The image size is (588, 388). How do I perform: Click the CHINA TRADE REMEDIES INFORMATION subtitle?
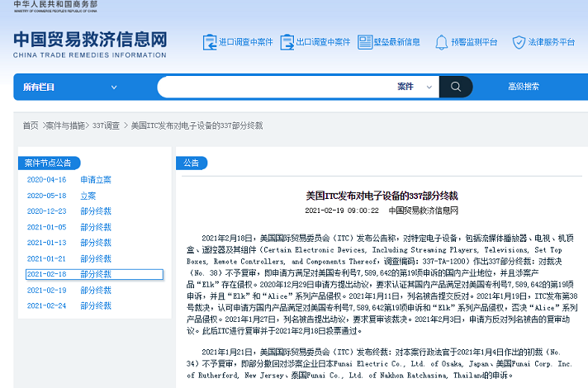90,55
